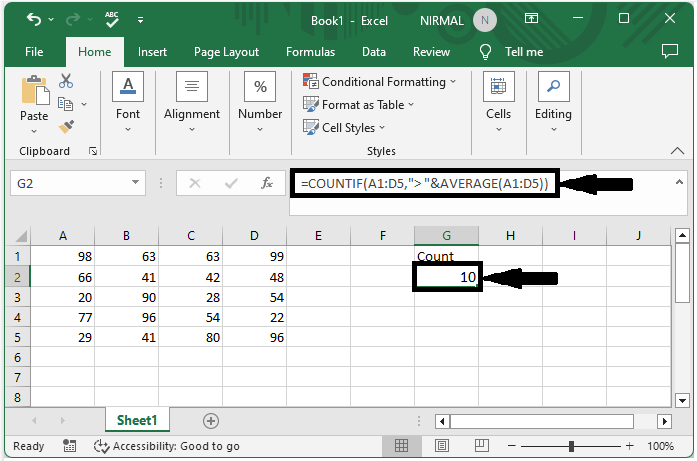
Task: Open the Copy dropdown arrow
Action: (84, 104)
